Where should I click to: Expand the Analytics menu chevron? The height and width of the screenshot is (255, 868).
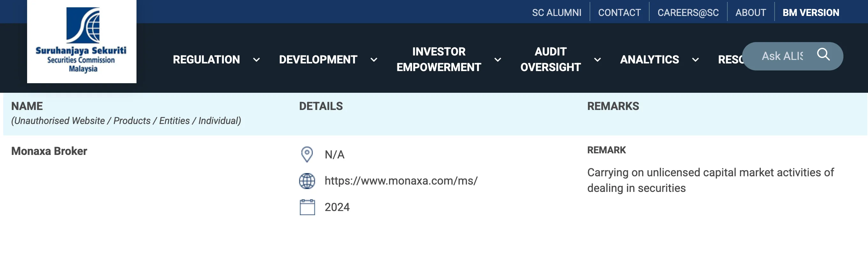coord(695,60)
